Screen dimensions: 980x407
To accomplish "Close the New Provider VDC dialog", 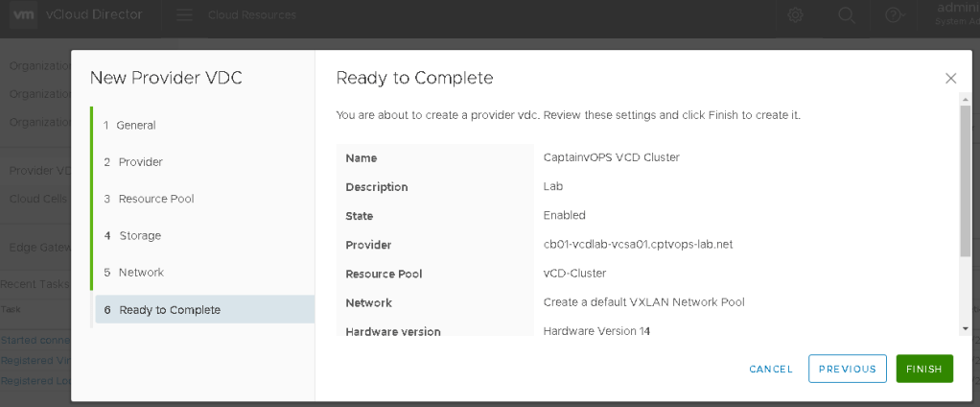I will (950, 79).
